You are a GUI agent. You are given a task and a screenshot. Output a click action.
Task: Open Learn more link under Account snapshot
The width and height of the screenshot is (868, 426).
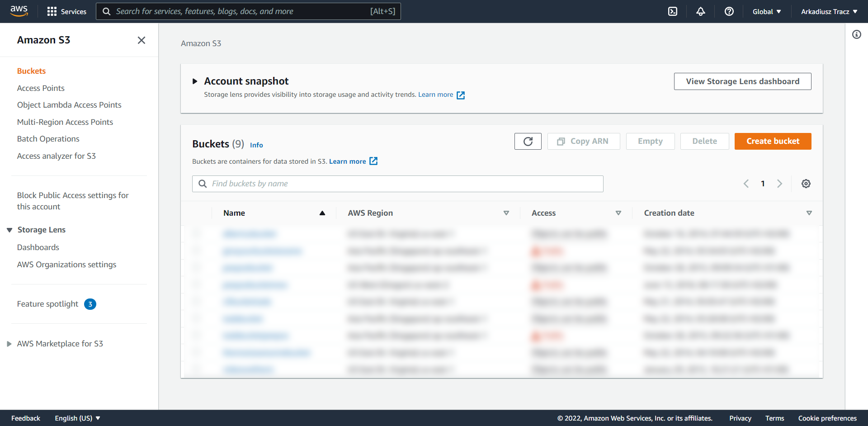click(435, 95)
